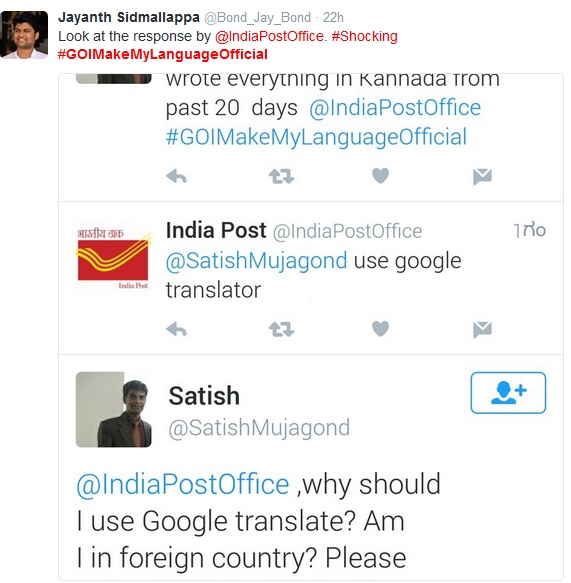The width and height of the screenshot is (571, 583).
Task: Send the top embedded tweet via direct message
Action: [x=482, y=176]
